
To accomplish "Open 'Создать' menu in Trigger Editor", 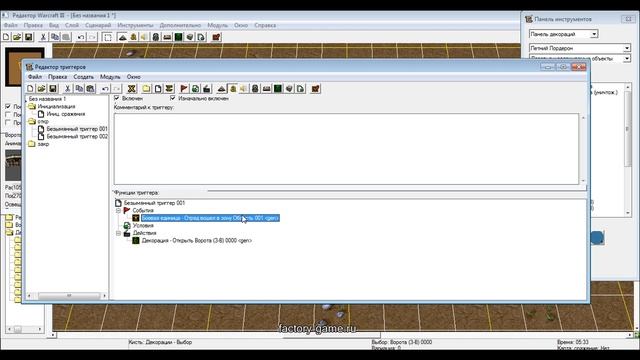I will tap(84, 77).
